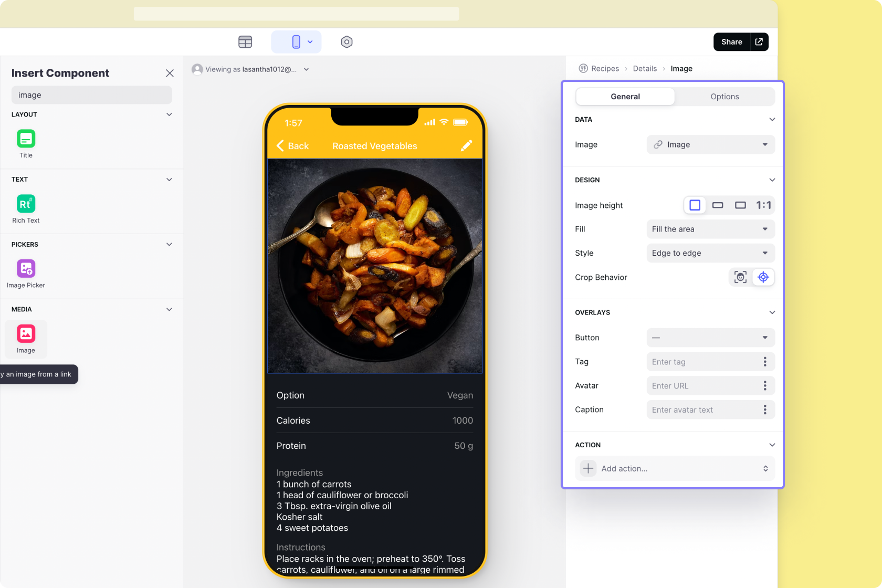The height and width of the screenshot is (588, 882).
Task: Click the Share button
Action: pos(731,42)
